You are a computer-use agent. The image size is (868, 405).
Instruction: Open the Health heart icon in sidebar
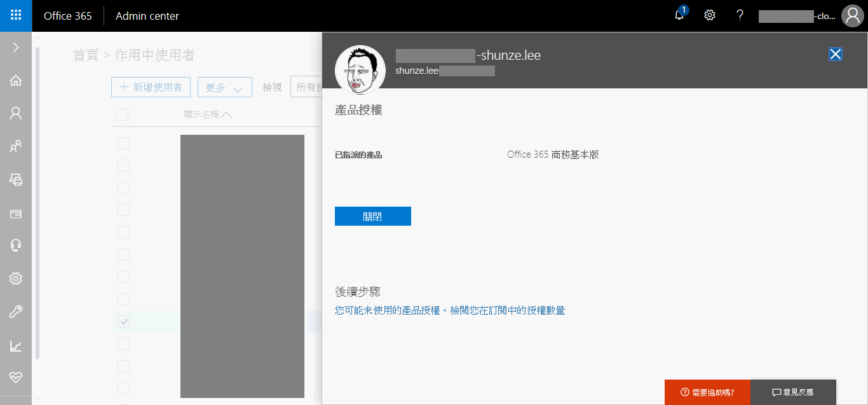point(16,378)
